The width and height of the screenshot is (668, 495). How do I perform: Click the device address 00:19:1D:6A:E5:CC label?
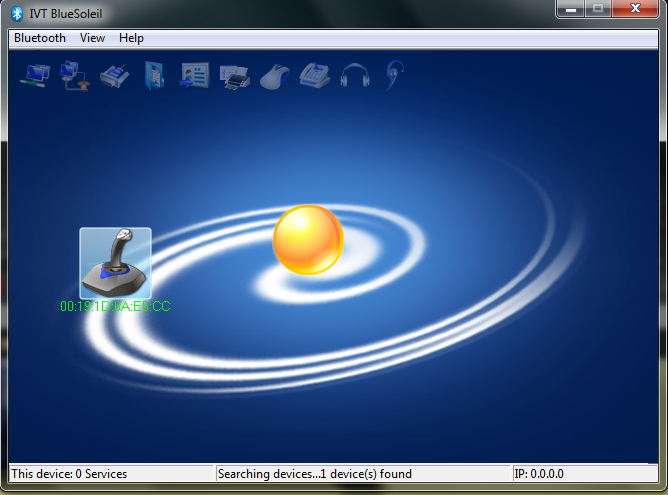[x=115, y=306]
